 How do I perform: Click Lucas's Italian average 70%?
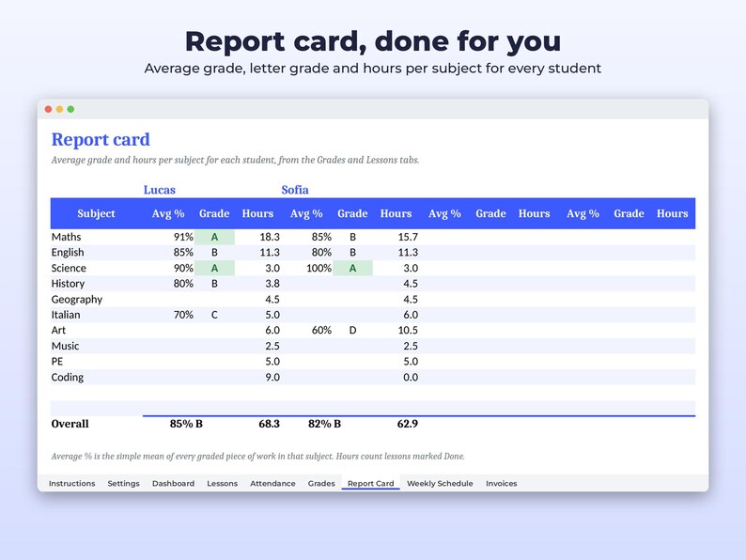pyautogui.click(x=183, y=315)
